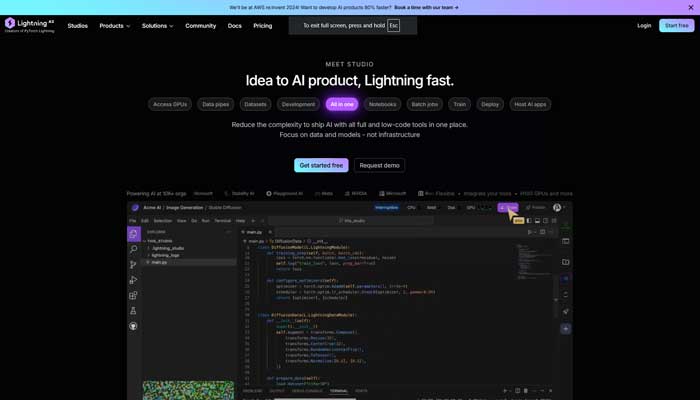Select the Train pill

[x=459, y=104]
